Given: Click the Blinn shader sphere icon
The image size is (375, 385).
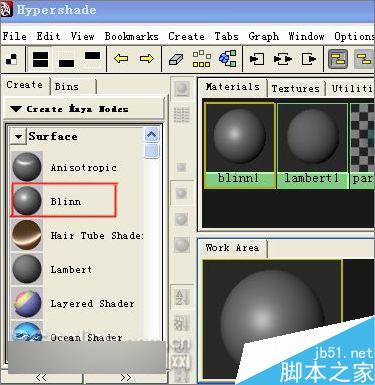Looking at the screenshot, I should [x=27, y=201].
